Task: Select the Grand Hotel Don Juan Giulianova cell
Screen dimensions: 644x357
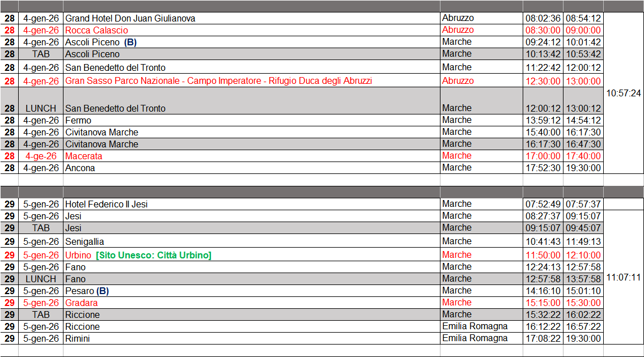Action: (x=130, y=18)
